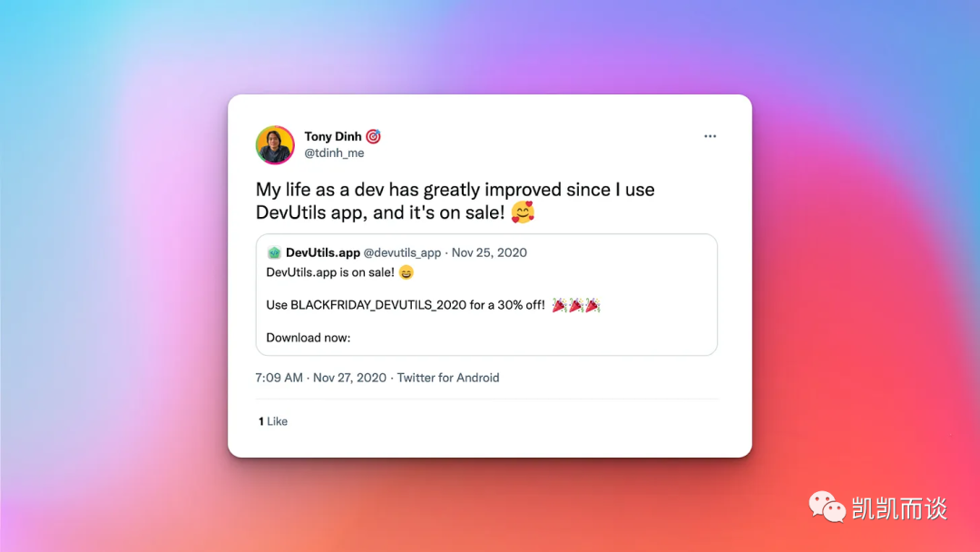This screenshot has width=980, height=552.
Task: Click the 凯凯而谈 watermark text
Action: tap(899, 508)
